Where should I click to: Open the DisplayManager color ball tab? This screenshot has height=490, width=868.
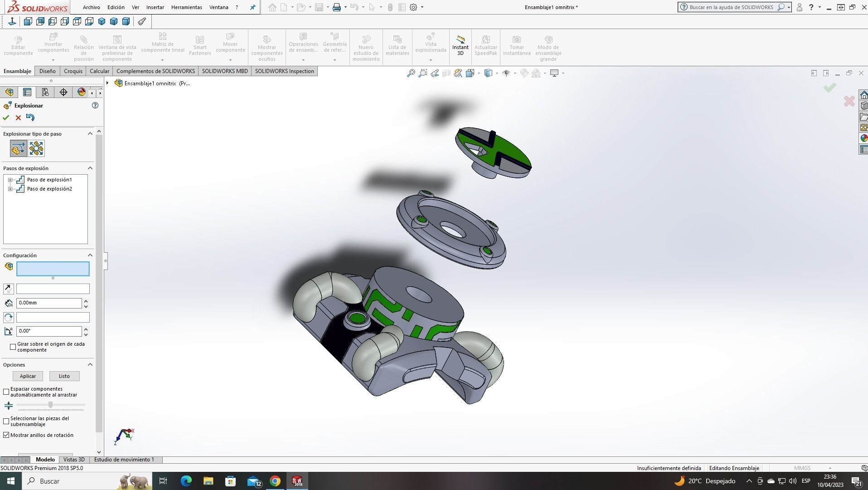[82, 92]
